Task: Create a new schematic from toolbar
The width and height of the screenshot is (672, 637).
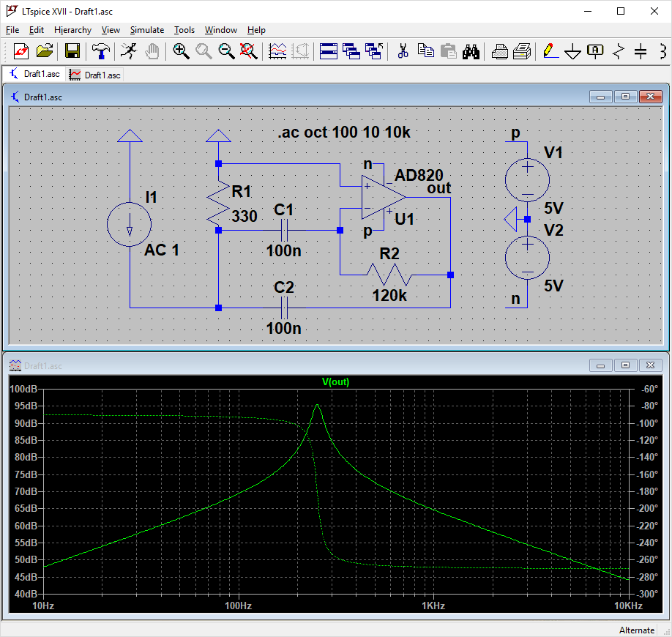Action: pos(21,51)
